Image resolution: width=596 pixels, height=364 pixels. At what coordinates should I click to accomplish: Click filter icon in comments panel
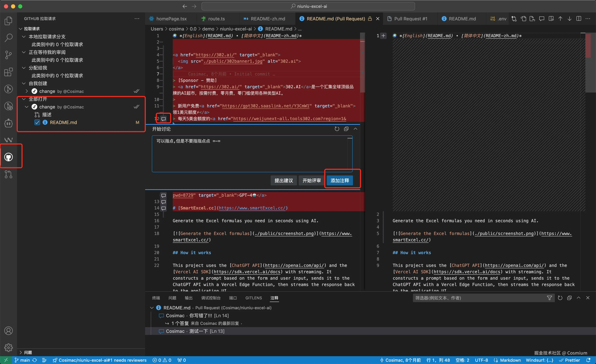[x=549, y=298]
